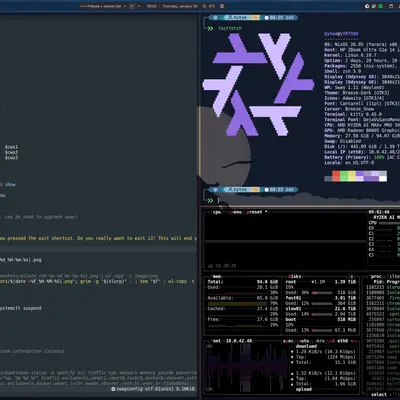The image size is (400, 400).
Task: Click the proc box label in btop
Action: point(376,276)
